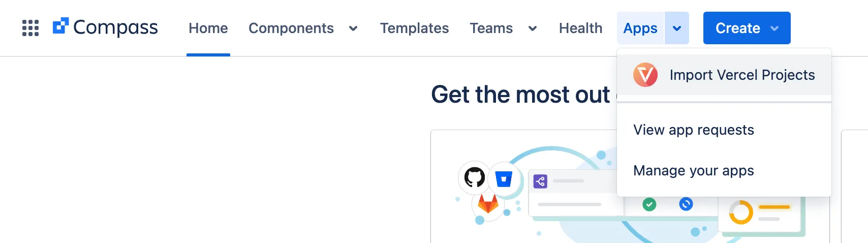The height and width of the screenshot is (243, 868).
Task: Go to the Home tab
Action: 208,28
